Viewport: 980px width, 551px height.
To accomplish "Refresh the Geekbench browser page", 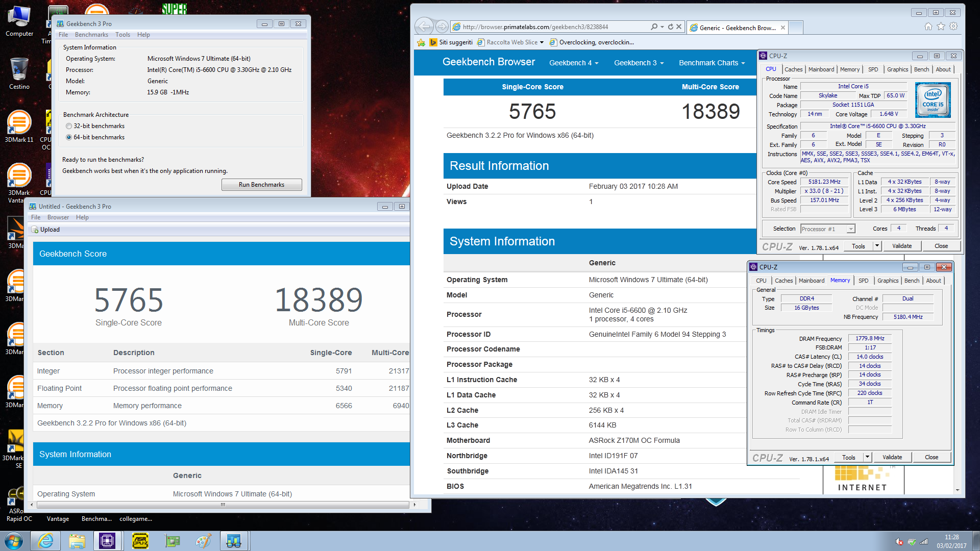I will 671,27.
